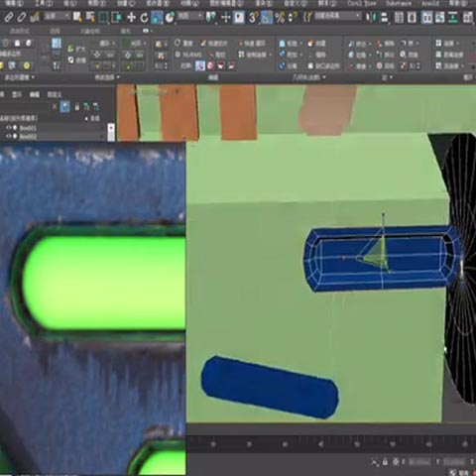Click the Unlink Selection tool icon

click(x=22, y=17)
